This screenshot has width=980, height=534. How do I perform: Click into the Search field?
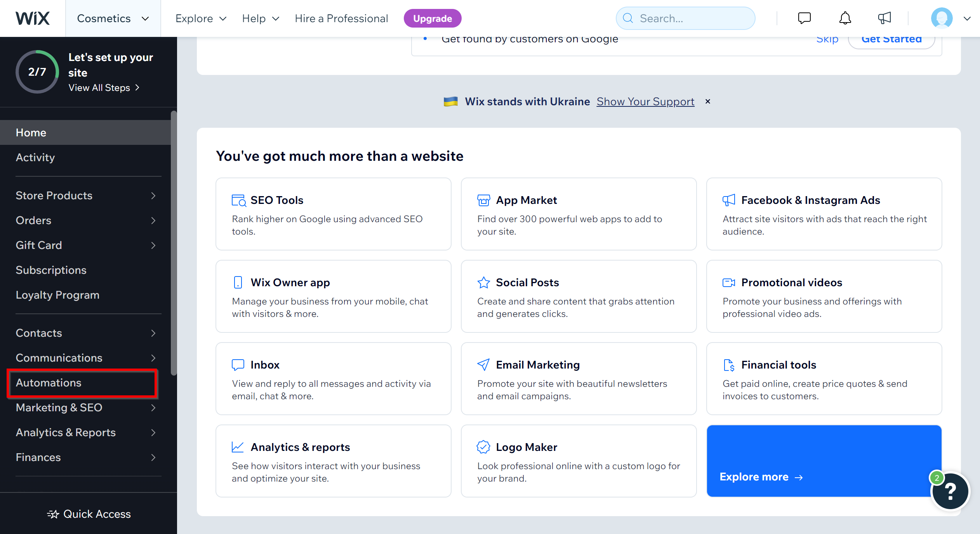pos(685,18)
